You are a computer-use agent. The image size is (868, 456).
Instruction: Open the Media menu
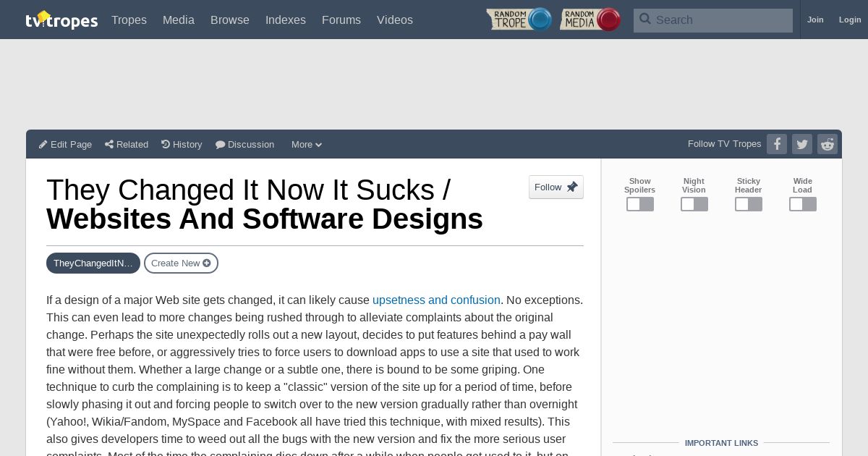(x=179, y=20)
